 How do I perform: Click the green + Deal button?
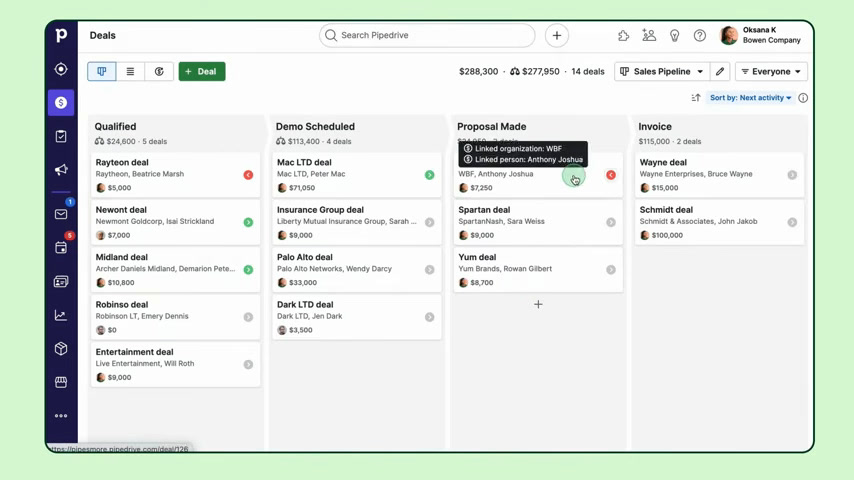coord(202,71)
